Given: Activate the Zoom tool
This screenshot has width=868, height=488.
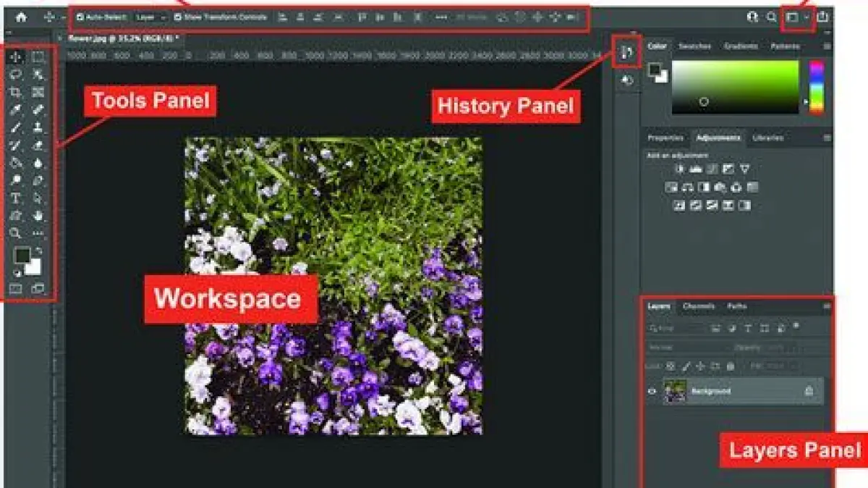Looking at the screenshot, I should click(x=16, y=233).
